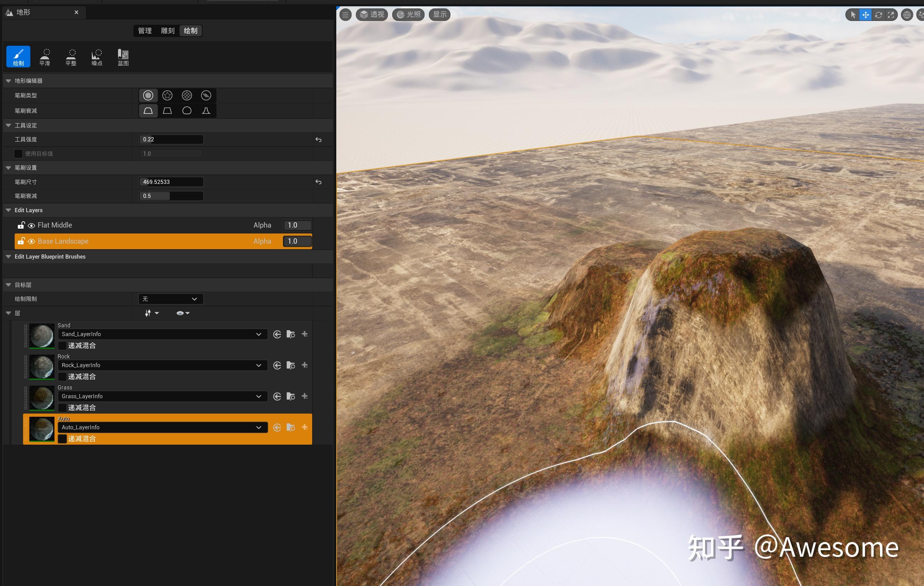Select smooth brush falloff shape

point(148,111)
